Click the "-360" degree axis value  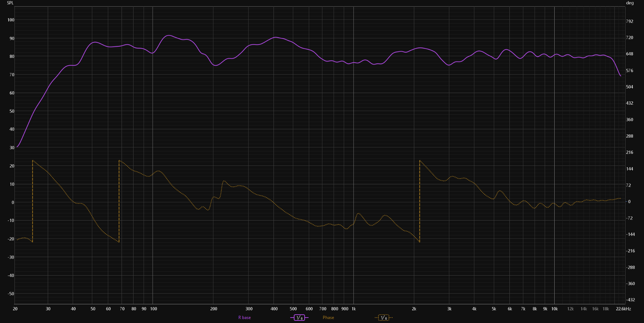[631, 284]
